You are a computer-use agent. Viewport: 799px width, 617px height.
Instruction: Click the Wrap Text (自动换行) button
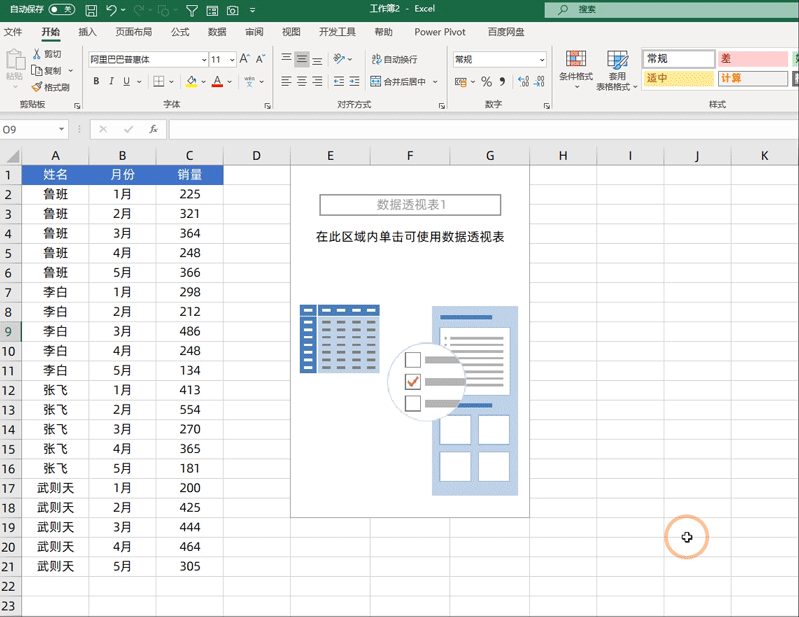tap(394, 59)
